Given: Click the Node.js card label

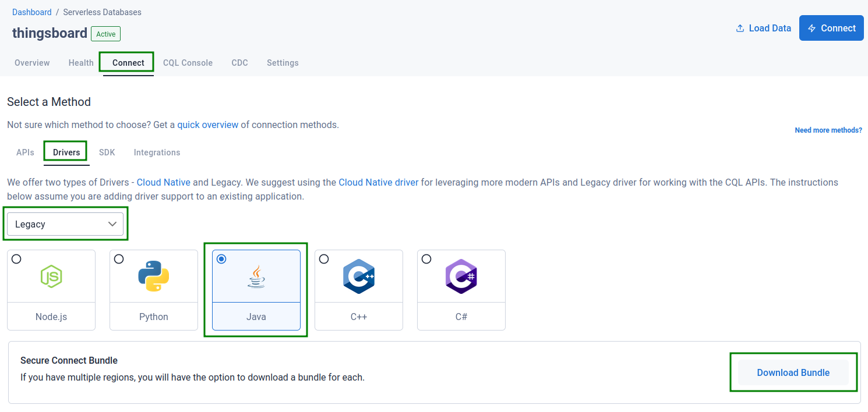Looking at the screenshot, I should [51, 317].
